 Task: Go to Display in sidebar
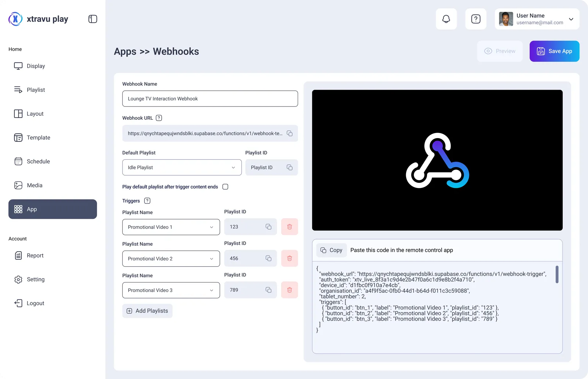53,66
